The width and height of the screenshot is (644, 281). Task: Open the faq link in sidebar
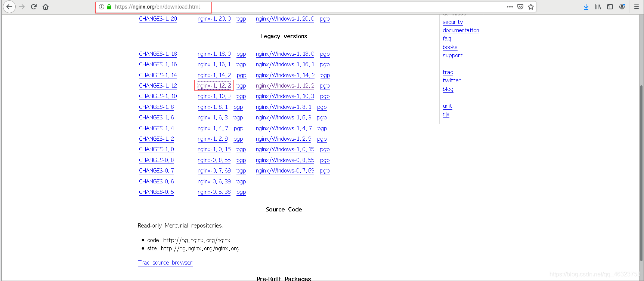coord(447,39)
